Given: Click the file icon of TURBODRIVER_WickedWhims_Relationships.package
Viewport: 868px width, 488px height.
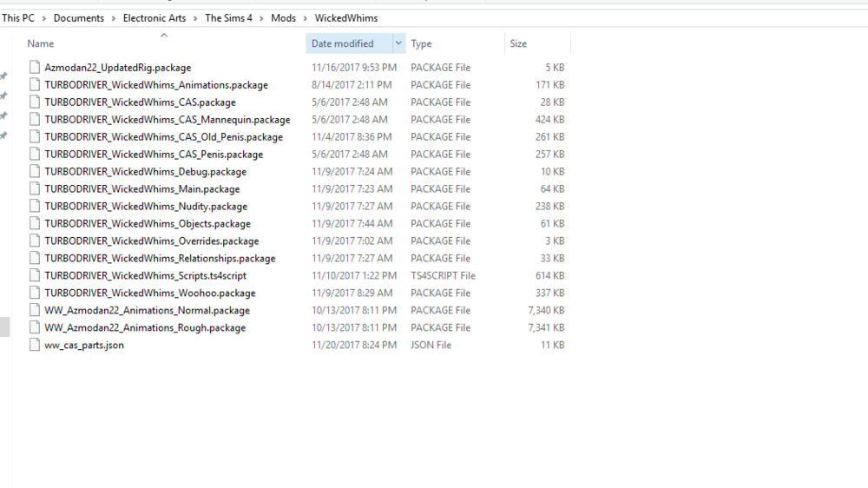Looking at the screenshot, I should point(35,258).
